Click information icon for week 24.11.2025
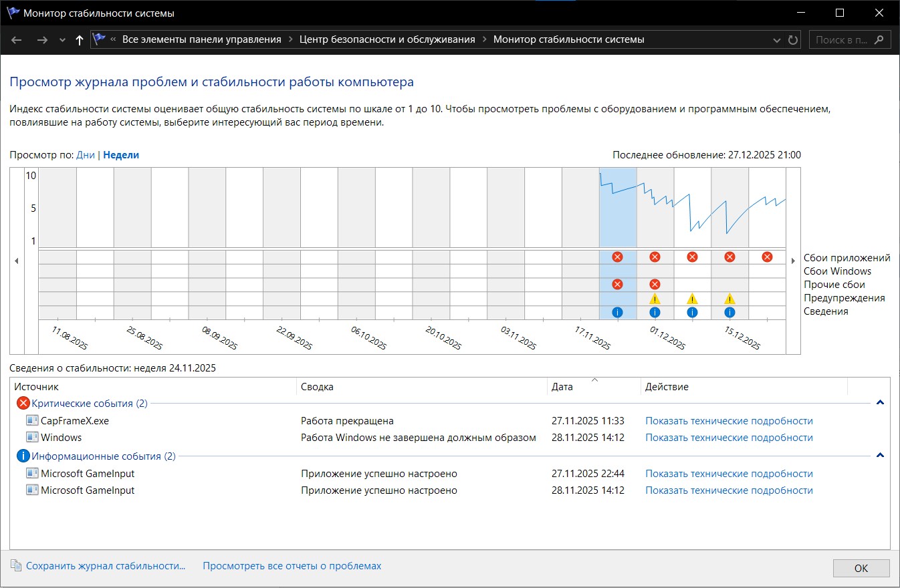900x588 pixels. 617,312
